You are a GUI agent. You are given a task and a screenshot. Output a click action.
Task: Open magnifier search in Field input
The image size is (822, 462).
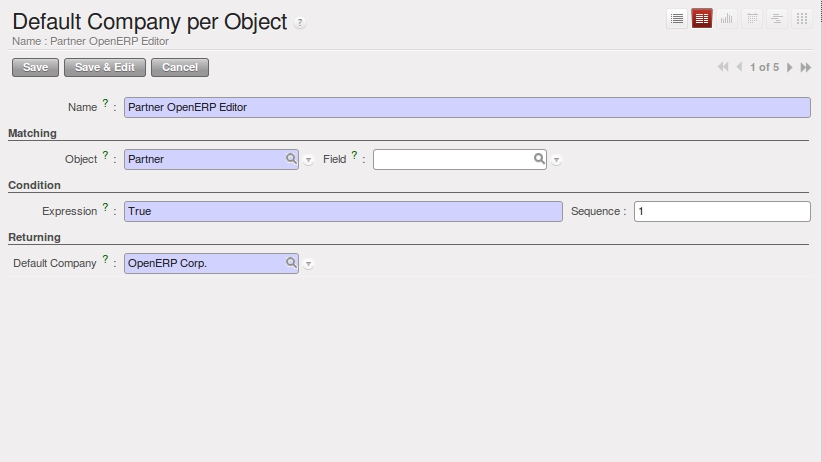click(539, 158)
